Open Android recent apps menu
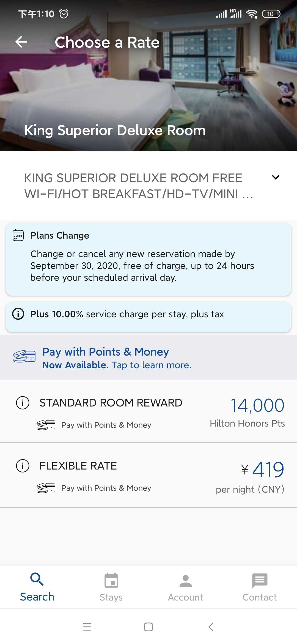 87,627
